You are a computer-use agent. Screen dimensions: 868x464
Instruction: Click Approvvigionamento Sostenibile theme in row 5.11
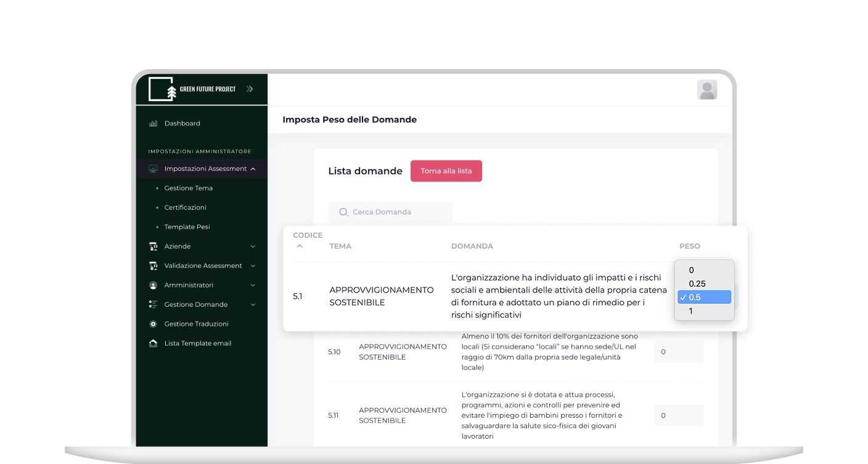click(403, 415)
